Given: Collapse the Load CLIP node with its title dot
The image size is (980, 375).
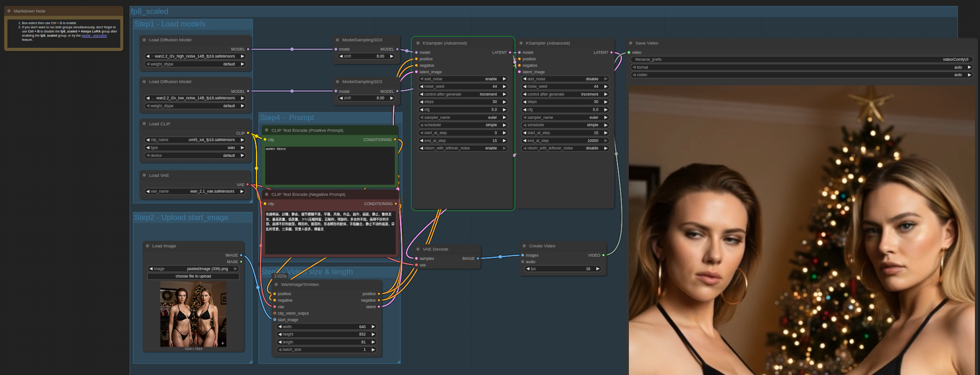Looking at the screenshot, I should pos(144,124).
